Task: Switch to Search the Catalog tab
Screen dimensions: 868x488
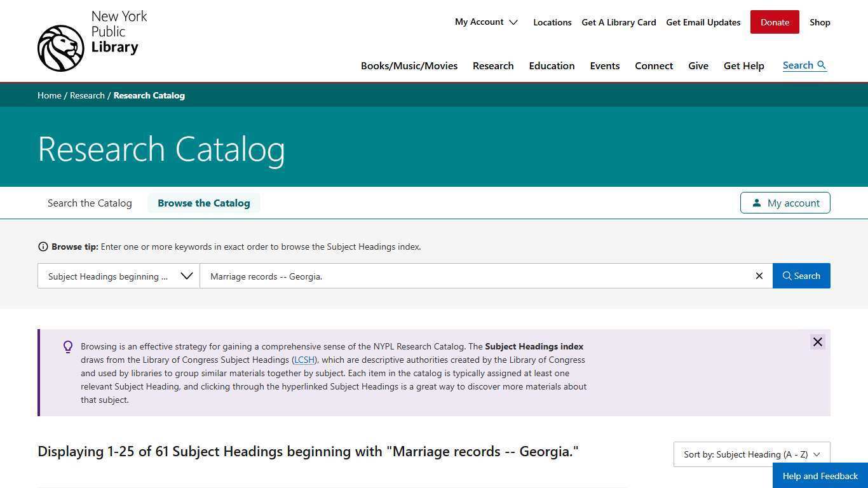Action: tap(90, 203)
